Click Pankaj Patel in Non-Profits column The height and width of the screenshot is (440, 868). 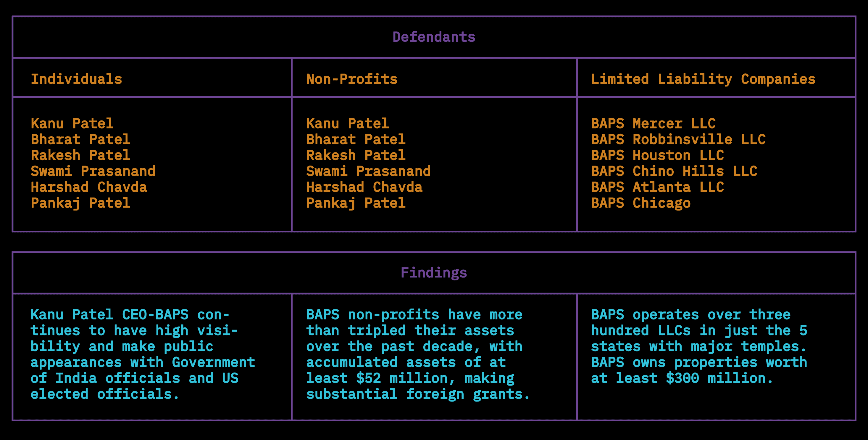click(x=356, y=203)
